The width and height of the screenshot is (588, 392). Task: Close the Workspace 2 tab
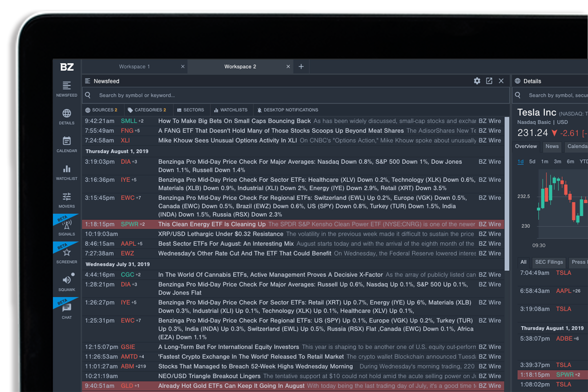(x=288, y=67)
